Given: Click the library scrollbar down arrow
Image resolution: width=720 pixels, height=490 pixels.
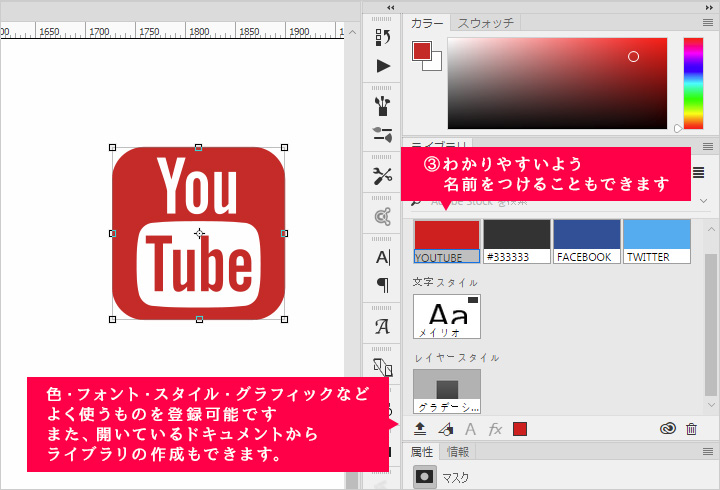Looking at the screenshot, I should coord(711,405).
